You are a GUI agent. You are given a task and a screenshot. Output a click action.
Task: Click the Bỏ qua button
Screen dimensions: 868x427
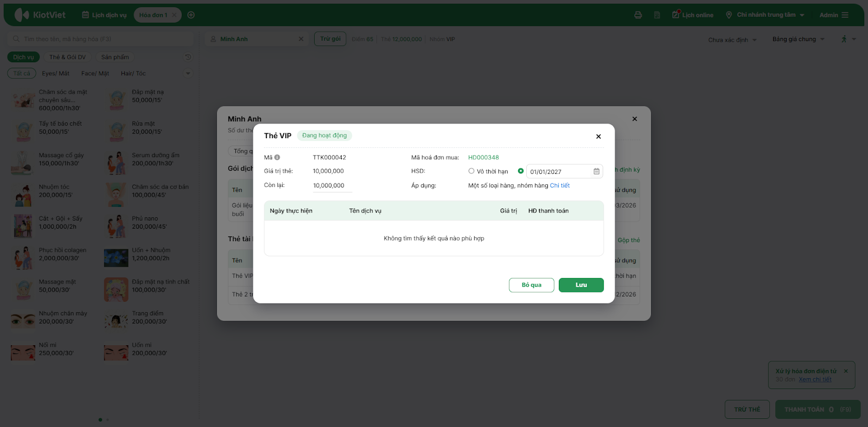point(532,285)
